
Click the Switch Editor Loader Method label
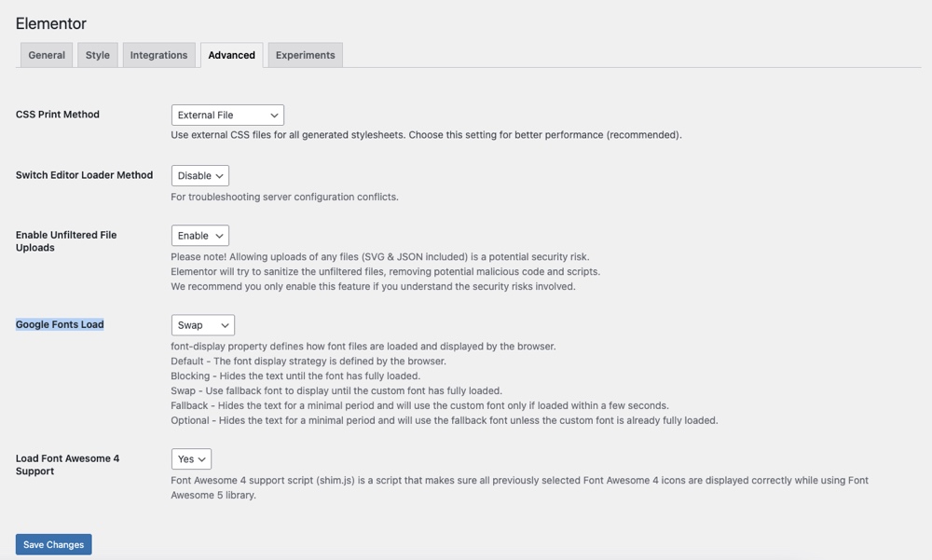pyautogui.click(x=84, y=175)
